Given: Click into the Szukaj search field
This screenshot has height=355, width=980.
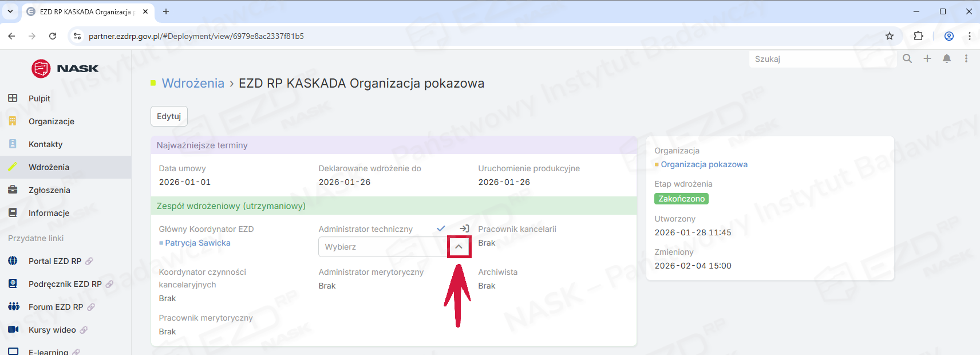Looking at the screenshot, I should point(822,59).
